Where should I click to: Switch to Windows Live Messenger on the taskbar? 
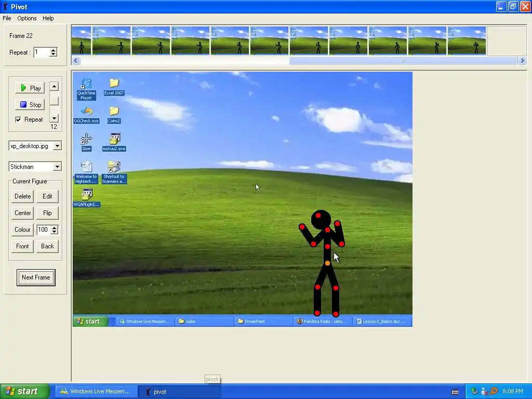(x=96, y=392)
